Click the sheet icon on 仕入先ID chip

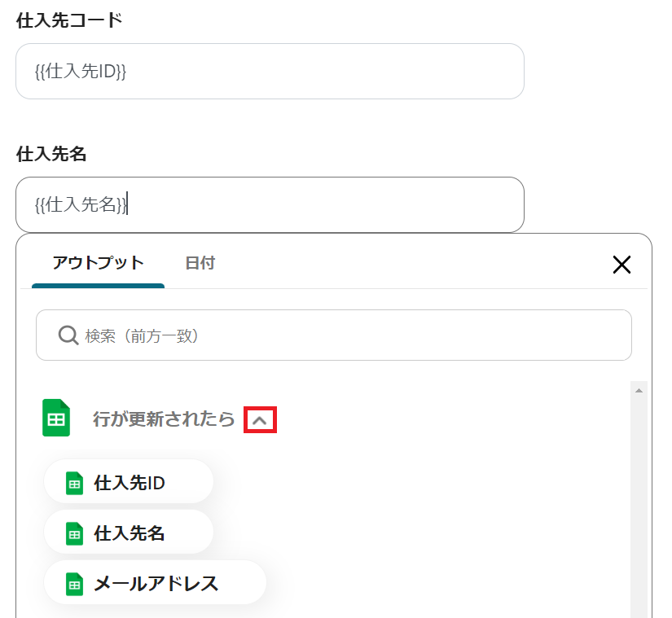[74, 484]
